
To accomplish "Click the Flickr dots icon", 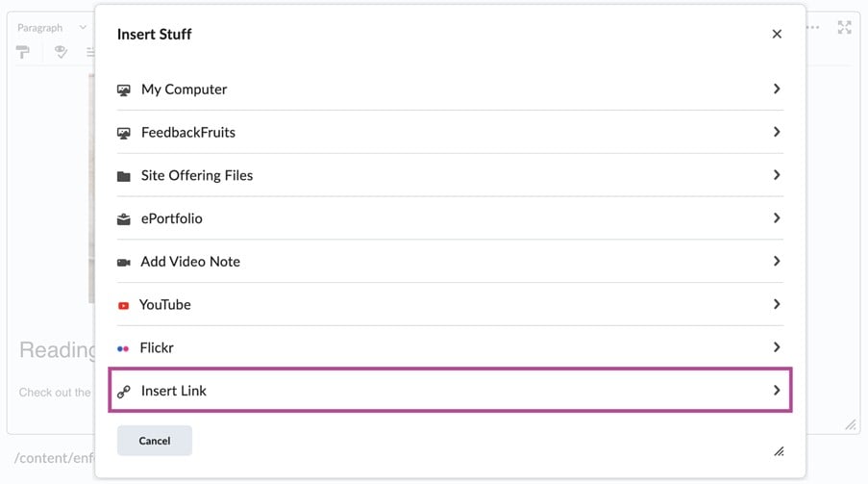I will click(x=123, y=348).
